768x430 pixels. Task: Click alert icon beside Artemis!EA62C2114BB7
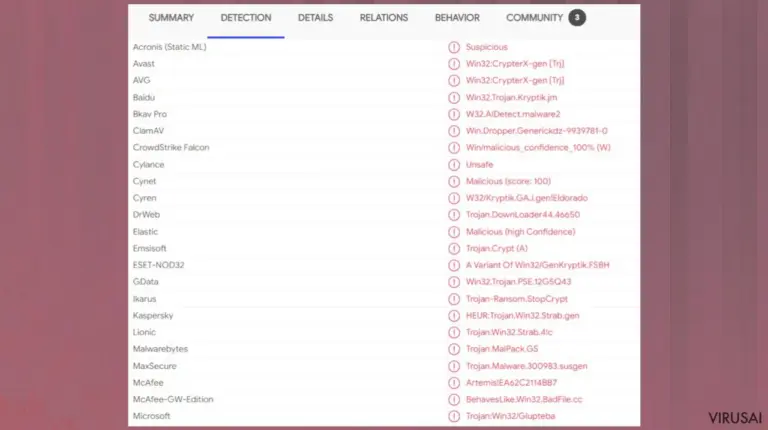pyautogui.click(x=454, y=382)
